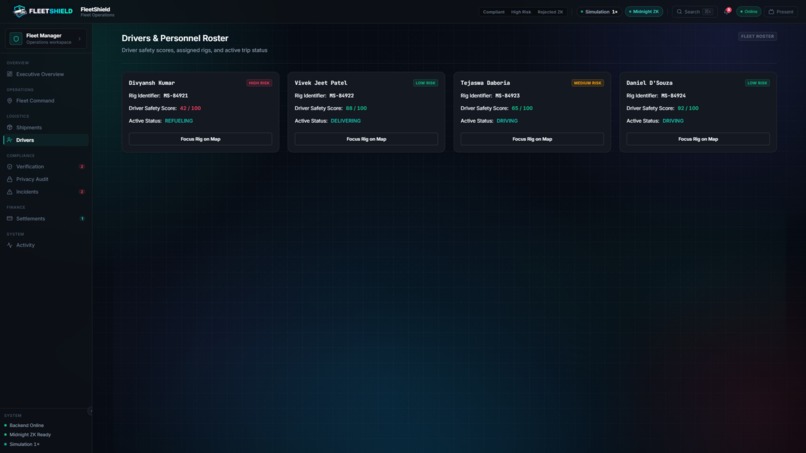Click the Executive Overview sidebar icon
Screen dimensions: 806x453
[9, 74]
